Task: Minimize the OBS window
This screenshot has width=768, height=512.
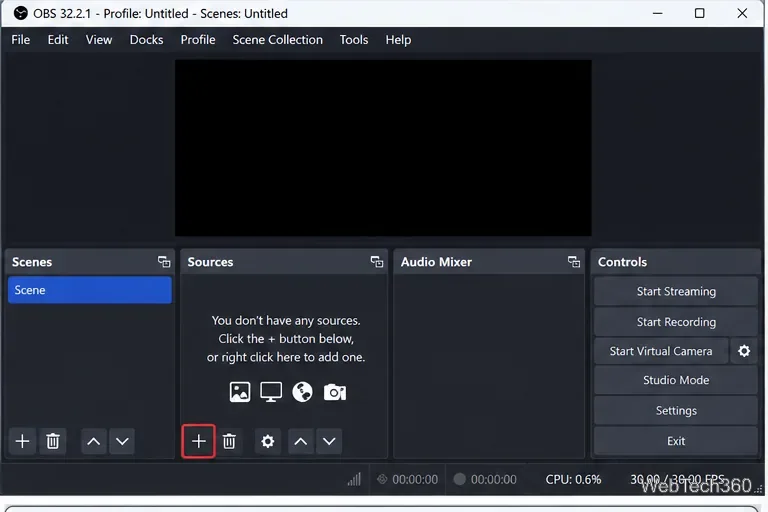Action: [657, 13]
